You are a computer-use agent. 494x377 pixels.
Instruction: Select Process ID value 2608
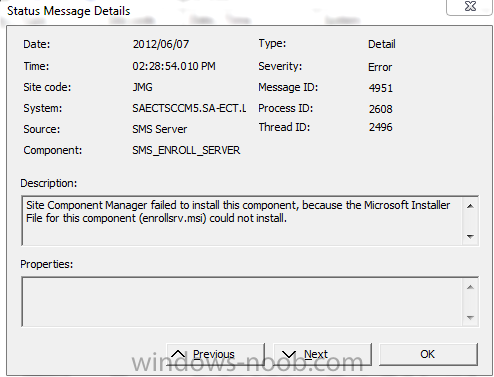click(x=381, y=109)
